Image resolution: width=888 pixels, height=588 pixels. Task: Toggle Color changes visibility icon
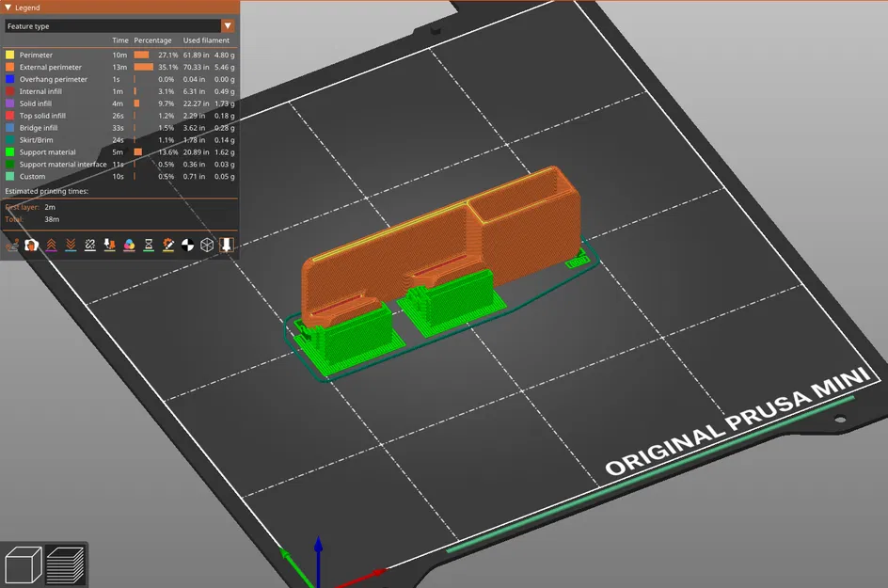[129, 245]
